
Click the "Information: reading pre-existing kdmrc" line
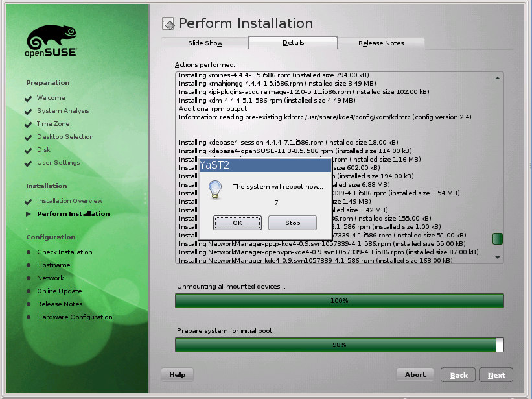coord(325,117)
